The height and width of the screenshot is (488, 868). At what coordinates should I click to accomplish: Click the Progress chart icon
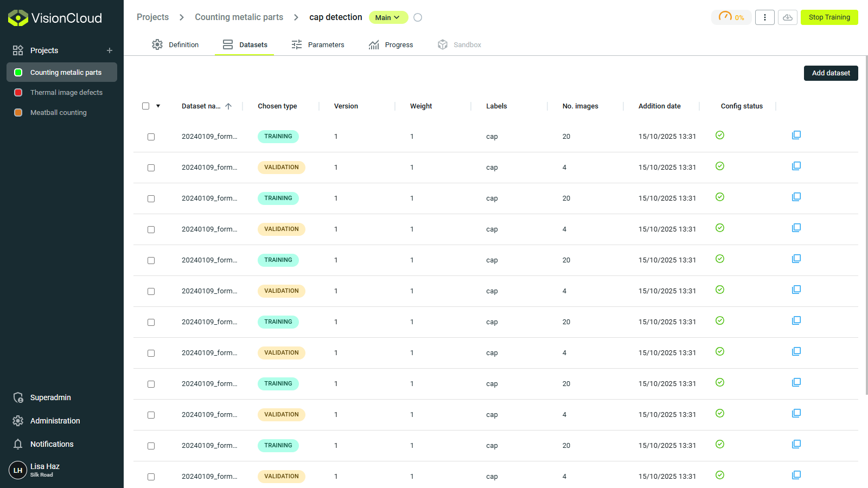(x=374, y=44)
